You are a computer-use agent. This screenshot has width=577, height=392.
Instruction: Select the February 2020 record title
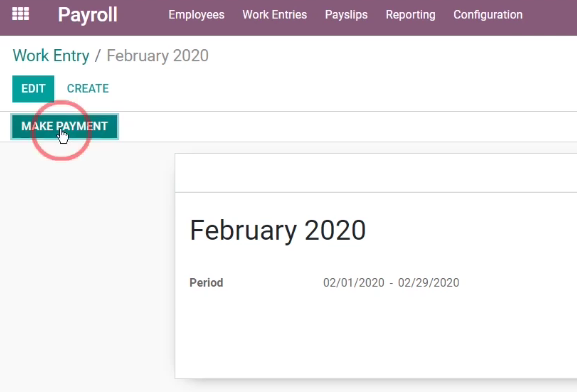277,230
